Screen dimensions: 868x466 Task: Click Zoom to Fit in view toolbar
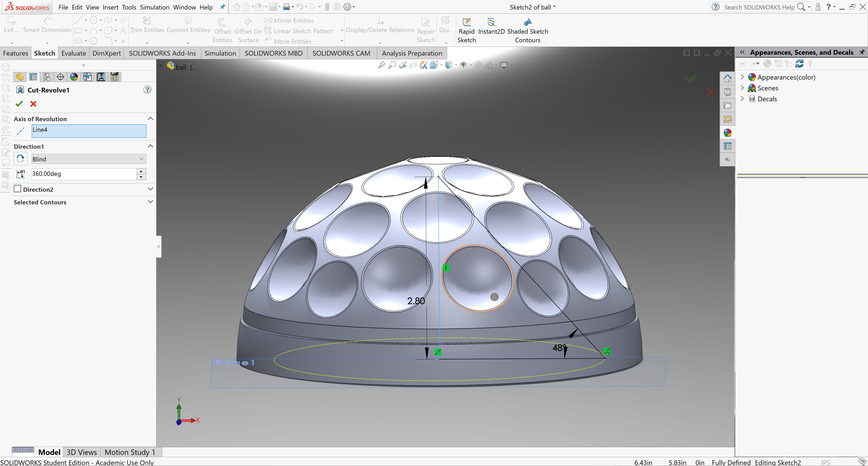(x=381, y=65)
